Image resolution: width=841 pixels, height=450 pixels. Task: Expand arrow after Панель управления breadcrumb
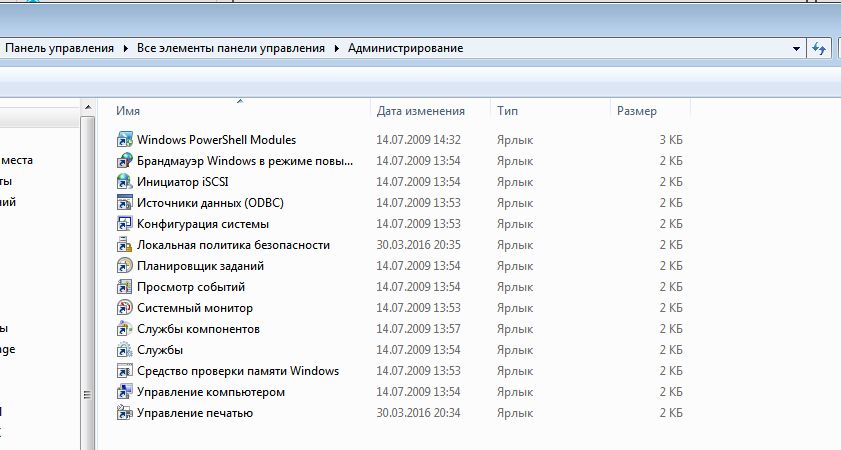pos(126,48)
